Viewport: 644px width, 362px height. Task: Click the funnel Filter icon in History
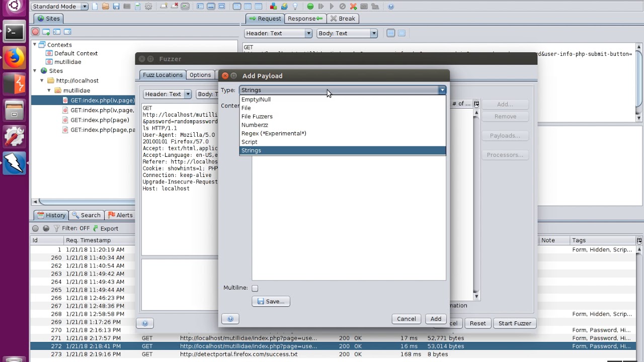[x=57, y=228]
